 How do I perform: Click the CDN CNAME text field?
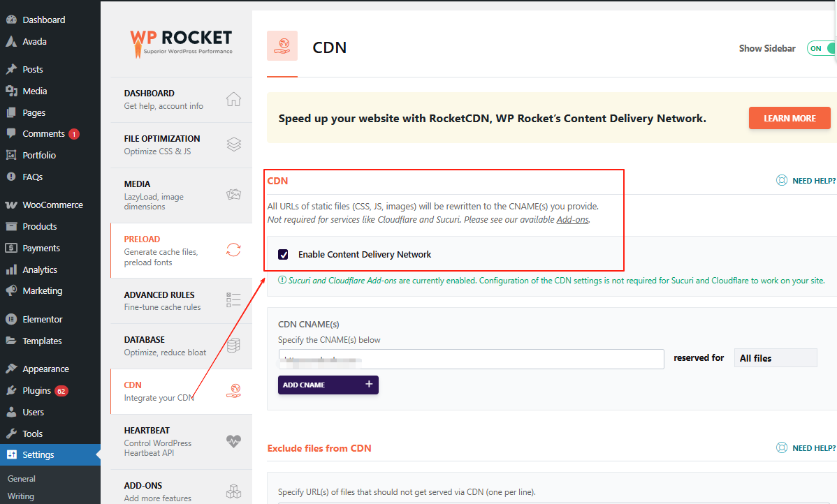coord(471,359)
